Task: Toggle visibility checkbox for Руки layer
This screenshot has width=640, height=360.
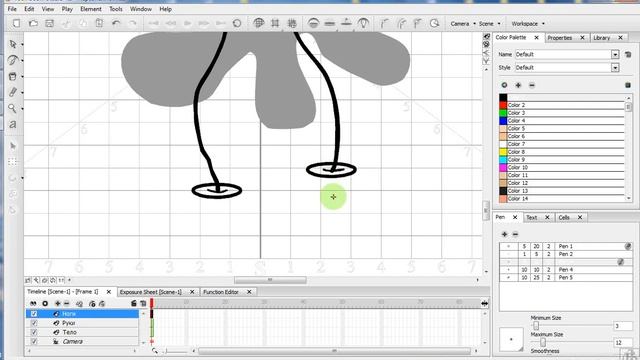Action: pos(34,323)
